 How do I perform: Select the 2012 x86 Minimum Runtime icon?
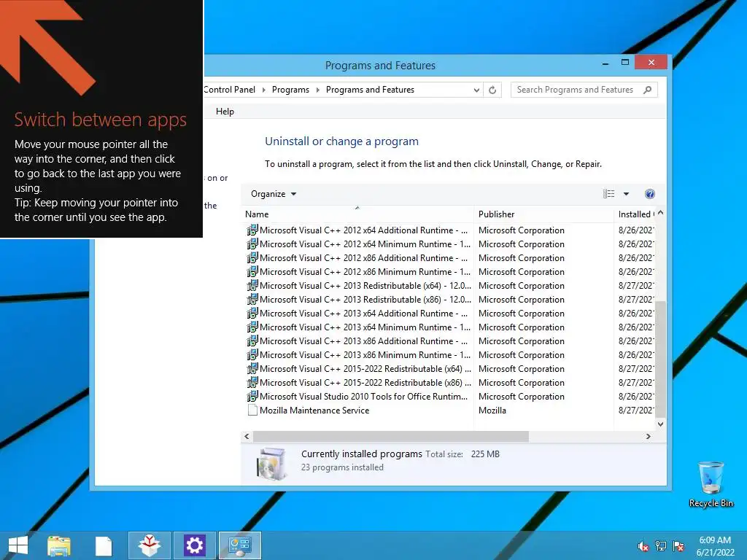pyautogui.click(x=252, y=271)
